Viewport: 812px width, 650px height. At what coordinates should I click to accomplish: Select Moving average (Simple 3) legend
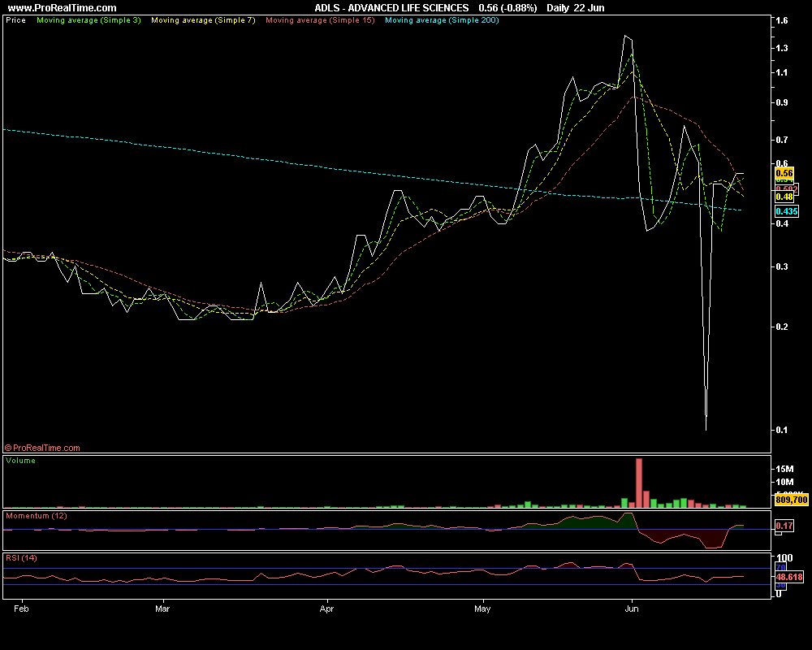tap(89, 20)
